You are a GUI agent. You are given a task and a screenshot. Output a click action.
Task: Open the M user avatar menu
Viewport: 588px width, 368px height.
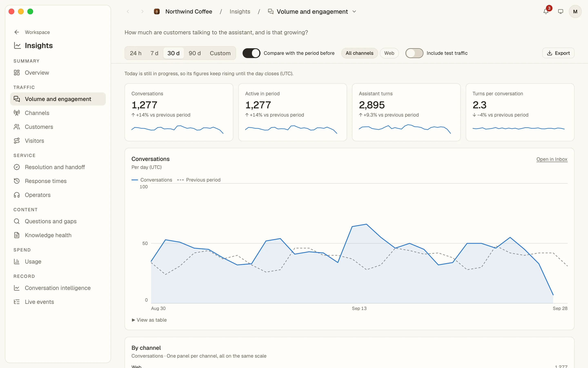tap(575, 11)
